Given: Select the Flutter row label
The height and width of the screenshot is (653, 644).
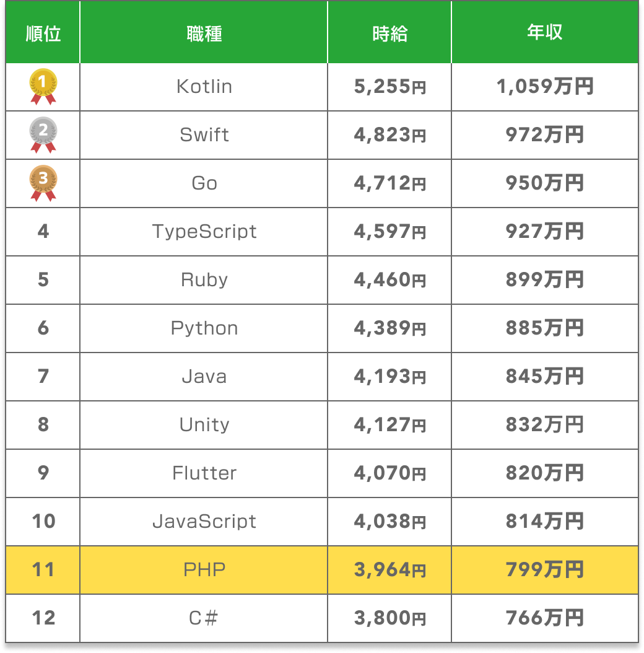Looking at the screenshot, I should (x=204, y=473).
